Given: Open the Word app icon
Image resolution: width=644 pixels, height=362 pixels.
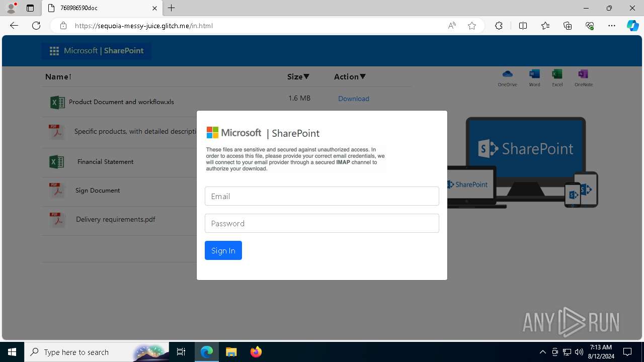Looking at the screenshot, I should (x=534, y=78).
